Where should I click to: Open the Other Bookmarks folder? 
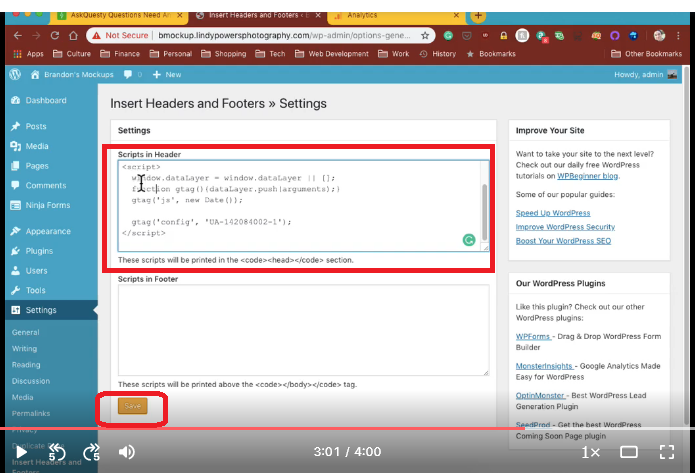pyautogui.click(x=646, y=54)
